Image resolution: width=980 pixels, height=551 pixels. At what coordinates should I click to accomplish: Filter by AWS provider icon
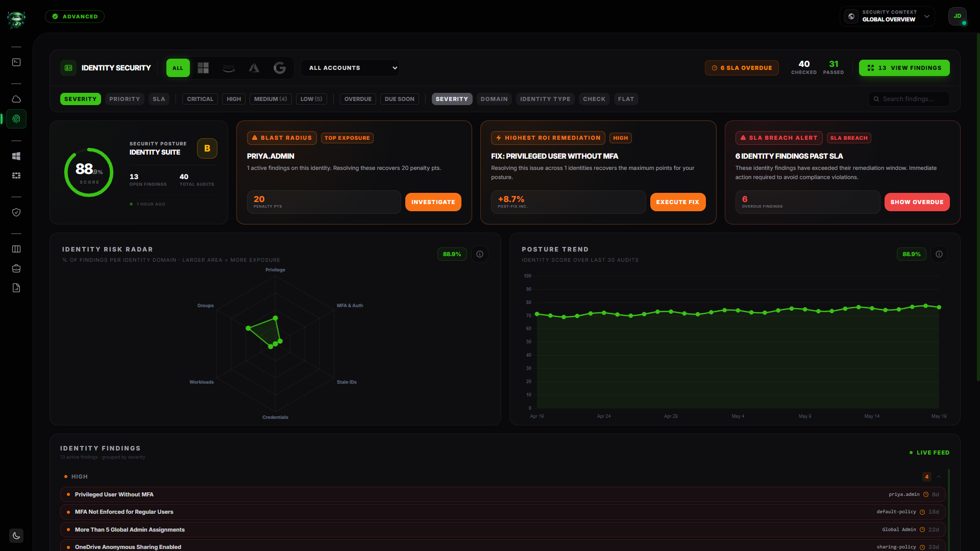click(x=229, y=68)
